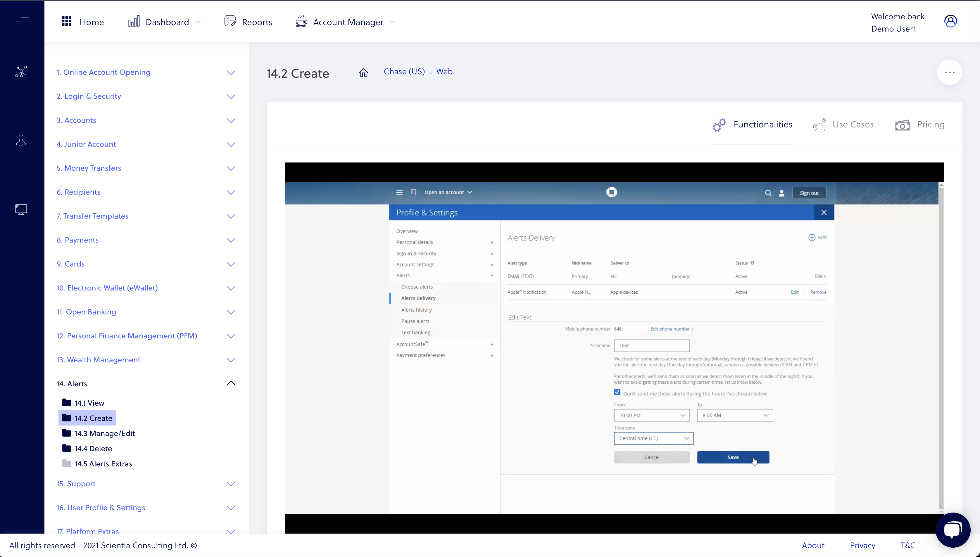Screen dimensions: 980x557
Task: Click the Reports icon in top navigation
Action: [x=230, y=22]
